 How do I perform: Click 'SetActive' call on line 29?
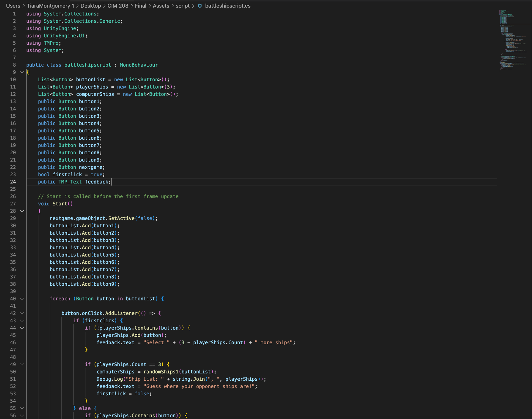(121, 218)
